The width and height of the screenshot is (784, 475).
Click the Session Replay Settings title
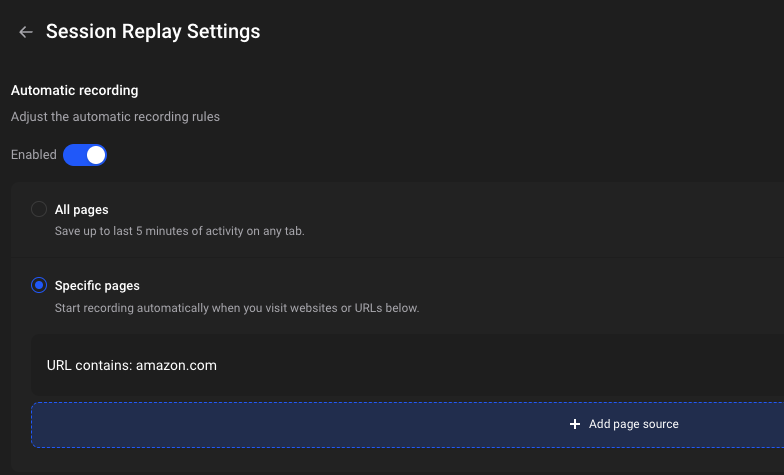153,32
